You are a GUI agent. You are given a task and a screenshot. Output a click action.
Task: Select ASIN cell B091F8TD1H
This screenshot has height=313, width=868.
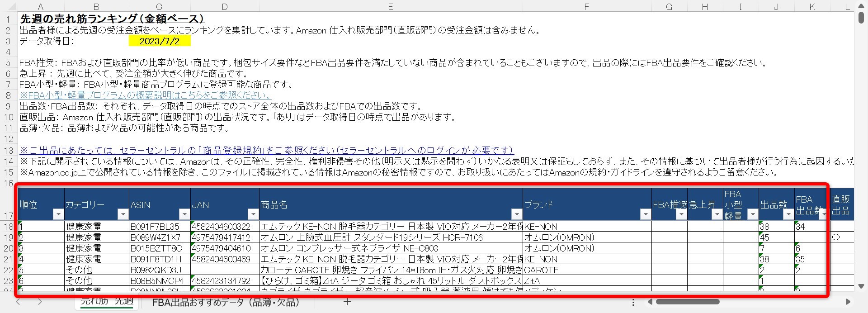(x=159, y=259)
